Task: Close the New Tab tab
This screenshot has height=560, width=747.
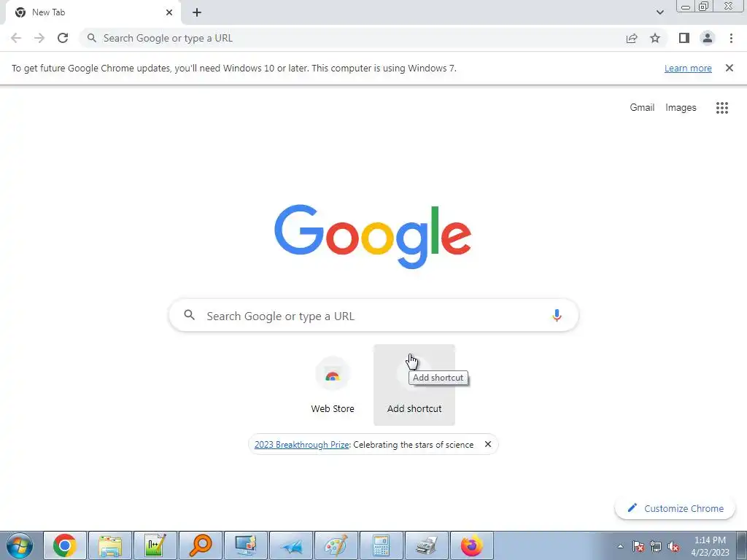Action: (x=169, y=12)
